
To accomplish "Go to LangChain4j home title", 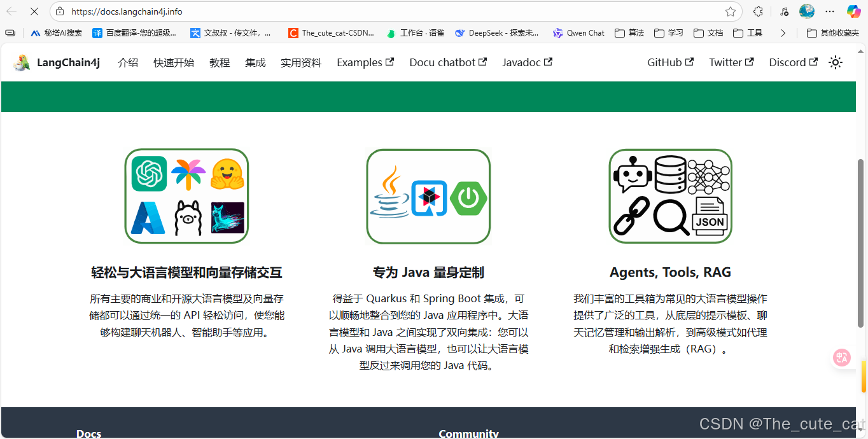I will (x=68, y=62).
